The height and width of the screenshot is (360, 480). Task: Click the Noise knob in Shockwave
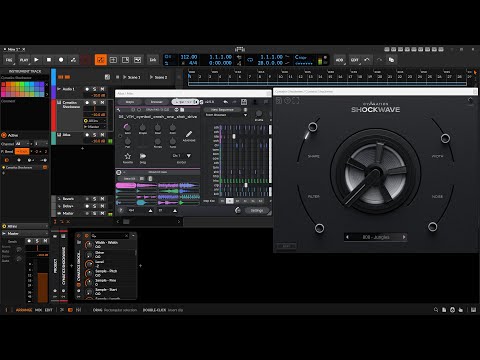click(x=433, y=227)
